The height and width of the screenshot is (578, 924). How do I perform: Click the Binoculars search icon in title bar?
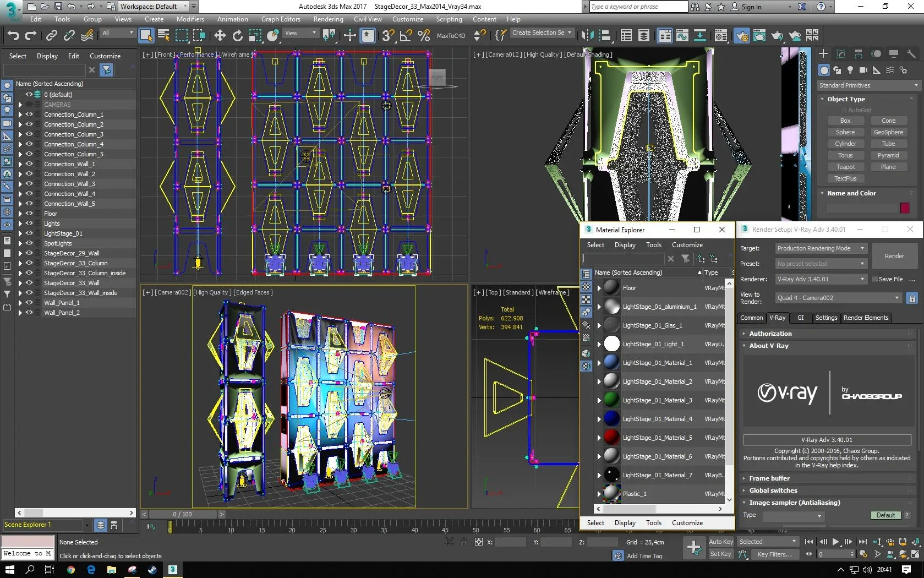tap(695, 7)
